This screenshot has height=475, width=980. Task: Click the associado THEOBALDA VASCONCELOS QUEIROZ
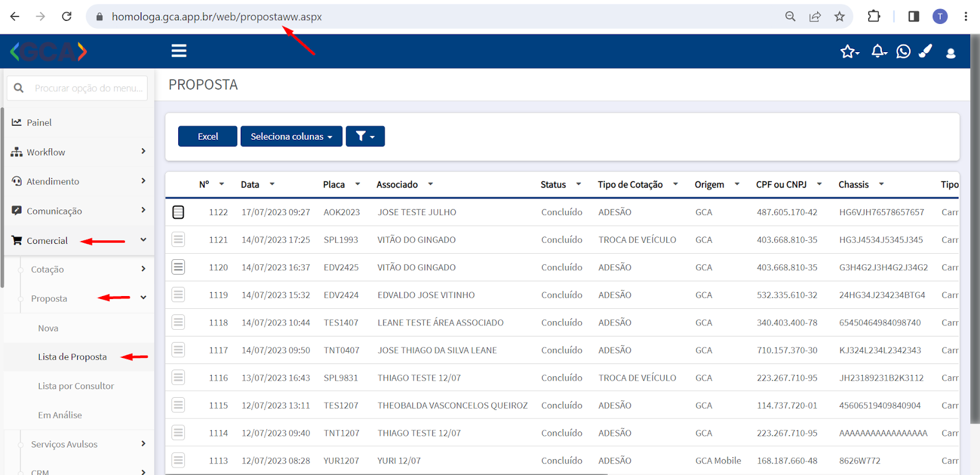click(453, 405)
